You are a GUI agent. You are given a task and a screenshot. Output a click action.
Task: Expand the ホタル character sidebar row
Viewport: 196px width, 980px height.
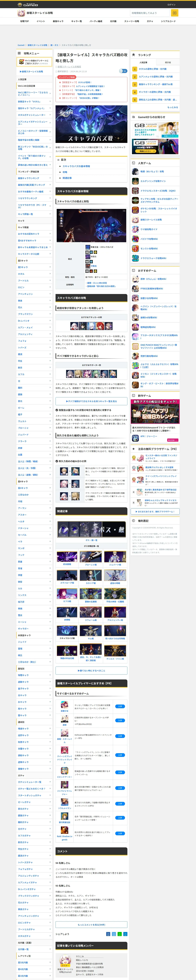tap(34, 274)
